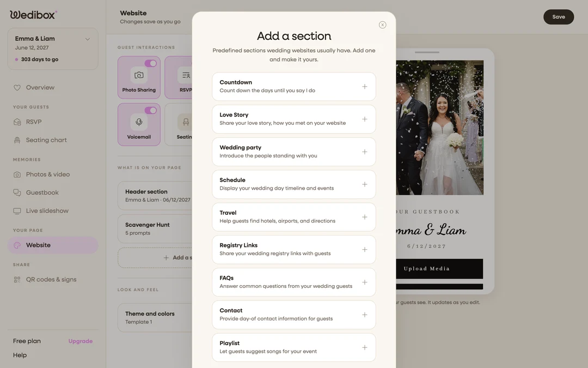
Task: Click the chair icon beside Seating chart
Action: click(x=17, y=140)
